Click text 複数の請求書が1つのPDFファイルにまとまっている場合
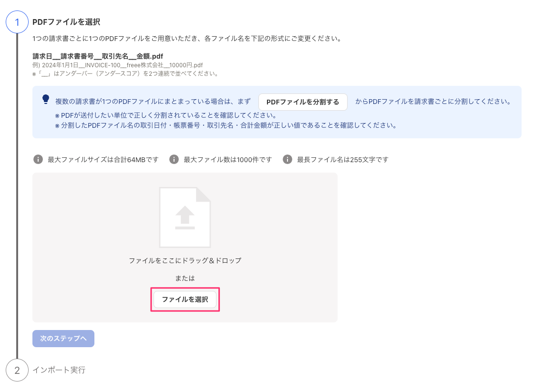This screenshot has height=392, width=534. 153,102
